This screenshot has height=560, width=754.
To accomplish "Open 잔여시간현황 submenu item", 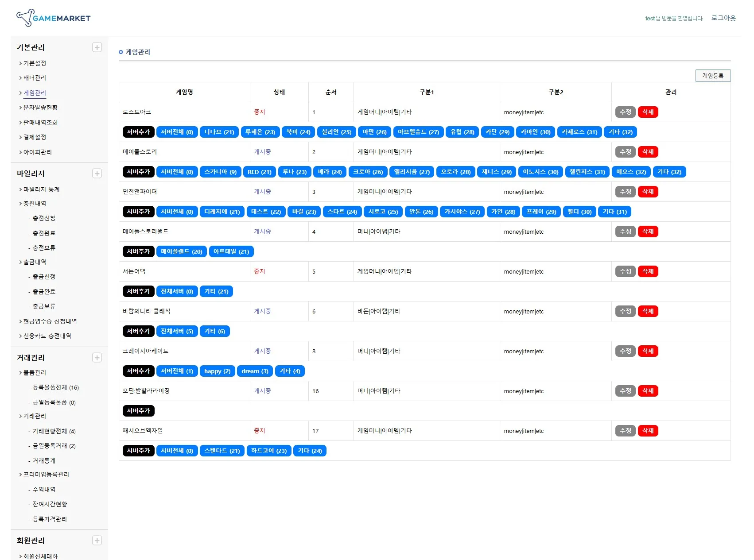I will click(x=50, y=504).
